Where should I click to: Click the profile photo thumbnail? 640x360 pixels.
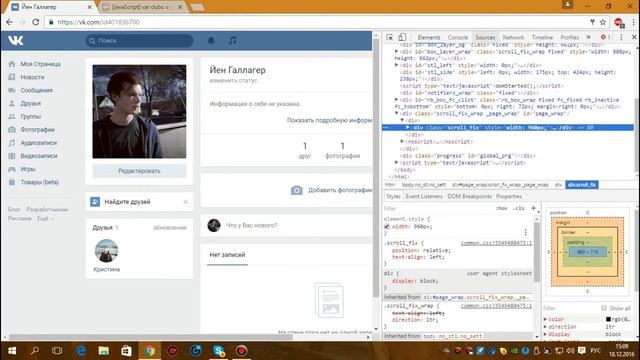[139, 111]
